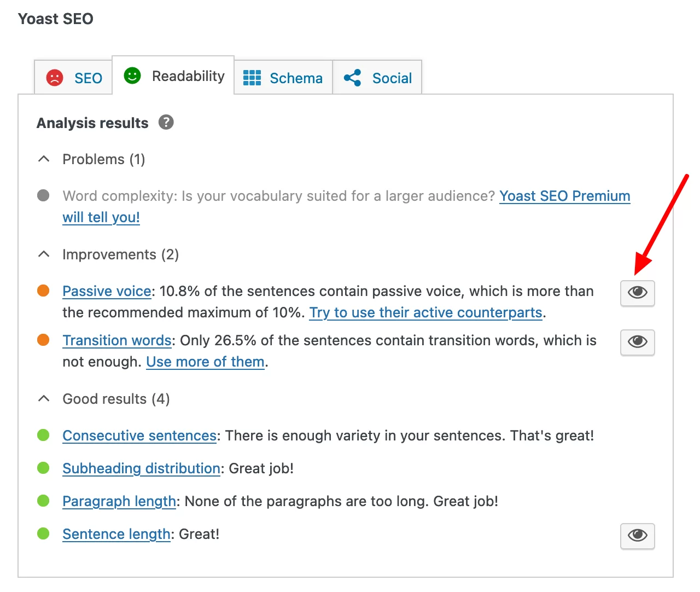Viewport: 700px width, 592px height.
Task: Click the orange bullet beside Passive voice
Action: pos(43,291)
